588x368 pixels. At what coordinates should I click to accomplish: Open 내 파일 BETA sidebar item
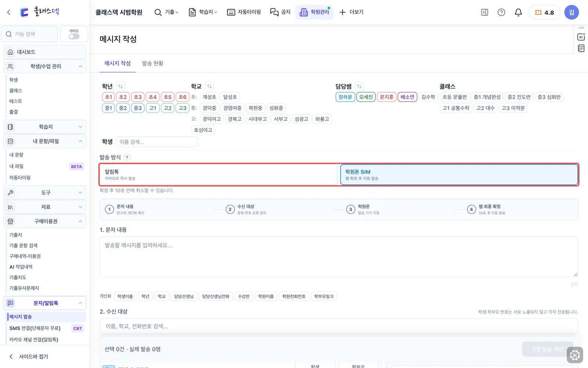pos(46,166)
